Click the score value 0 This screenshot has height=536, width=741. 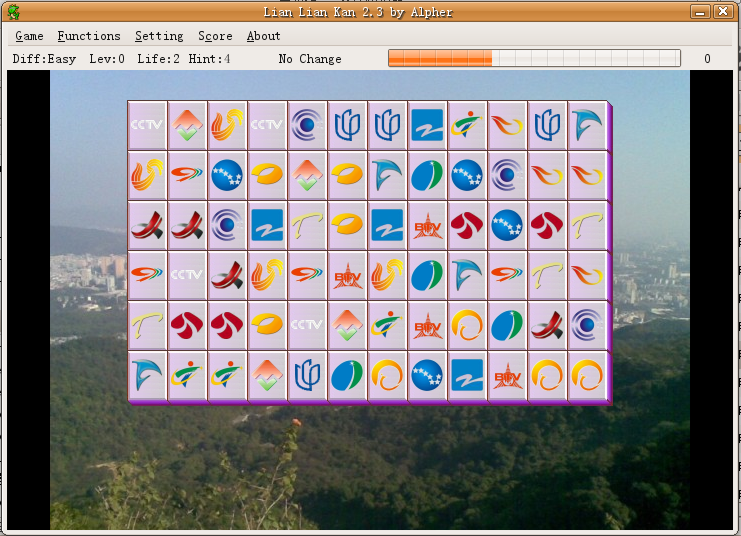(x=707, y=59)
